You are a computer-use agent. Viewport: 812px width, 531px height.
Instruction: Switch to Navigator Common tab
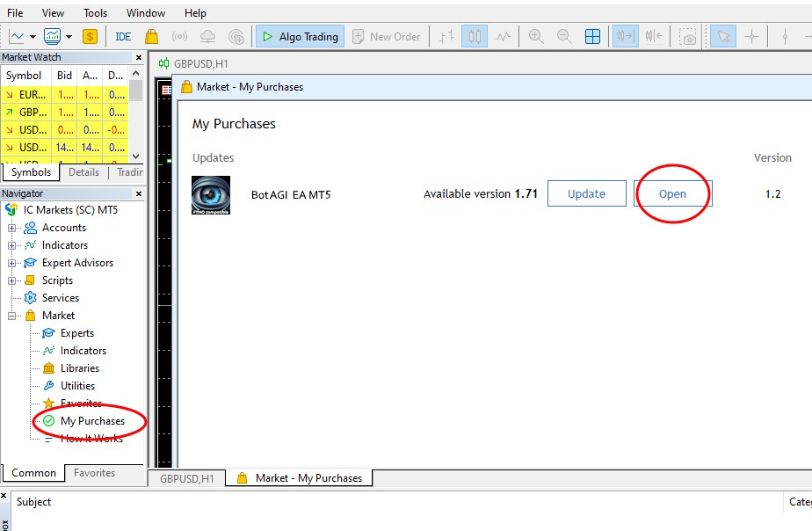[33, 473]
